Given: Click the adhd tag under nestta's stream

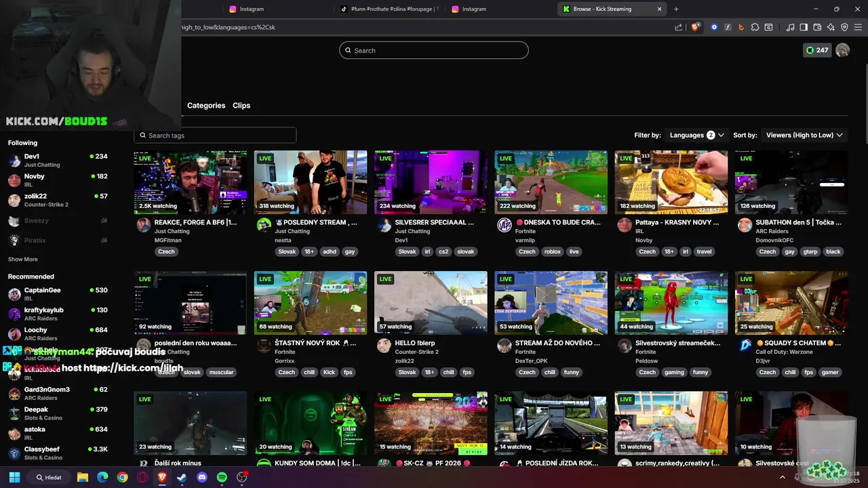Looking at the screenshot, I should point(330,251).
